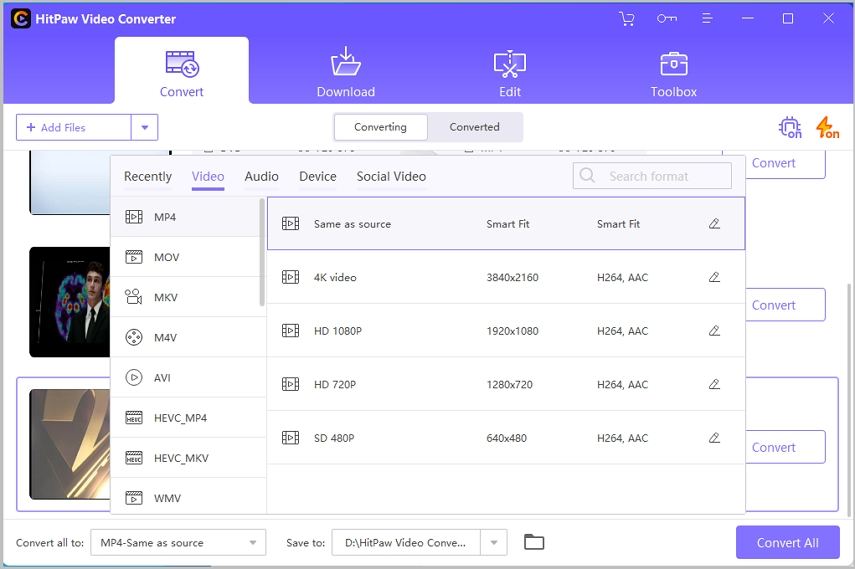The height and width of the screenshot is (569, 855).
Task: Open the output folder icon
Action: pos(534,542)
